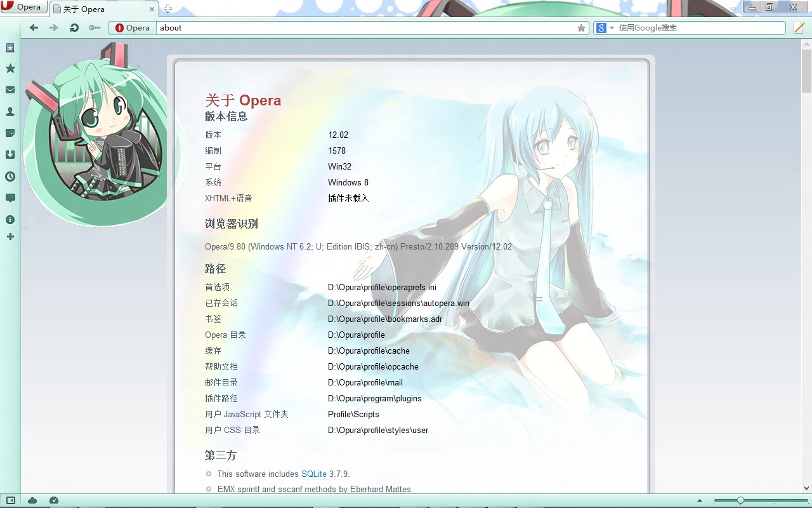The image size is (812, 508).
Task: Open the Speed Dial panel icon in sidebar
Action: coord(10,48)
